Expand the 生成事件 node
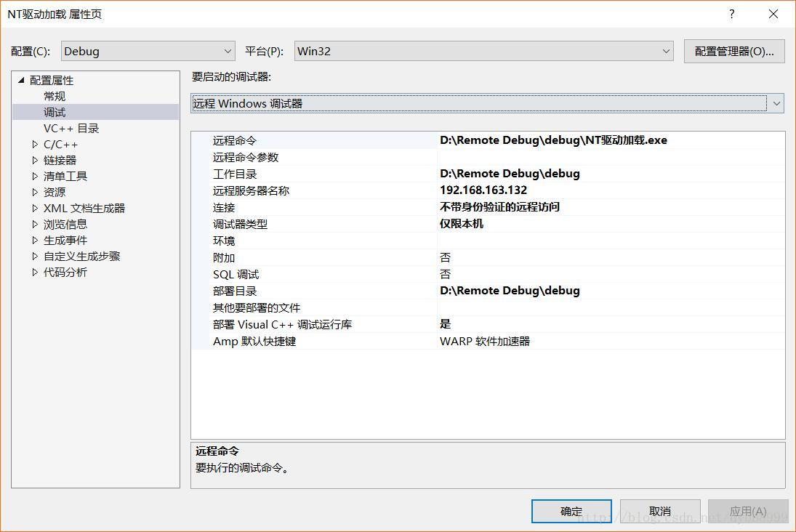This screenshot has height=532, width=796. 34,240
